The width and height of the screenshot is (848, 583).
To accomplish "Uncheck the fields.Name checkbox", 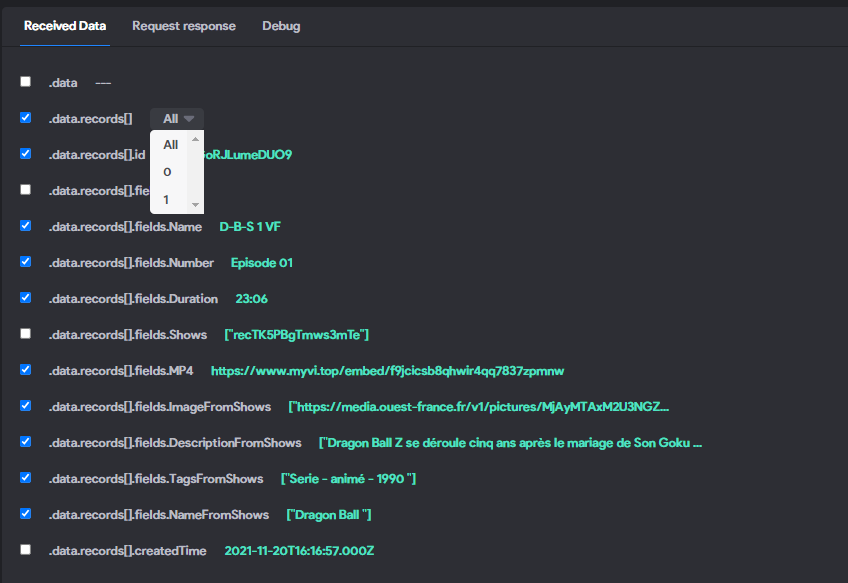I will (25, 226).
